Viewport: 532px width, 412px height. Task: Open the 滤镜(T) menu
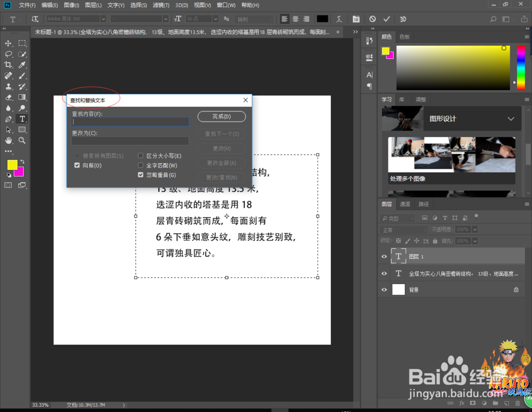[161, 5]
